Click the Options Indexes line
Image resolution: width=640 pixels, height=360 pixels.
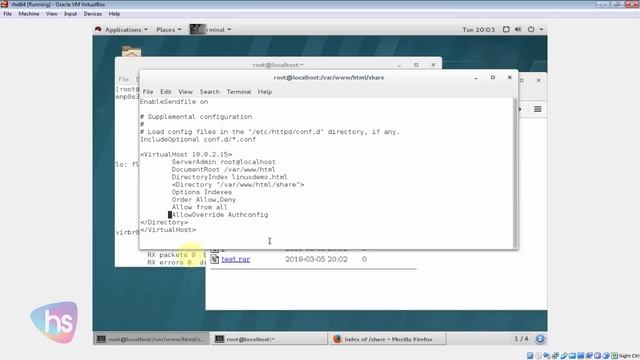tap(202, 192)
